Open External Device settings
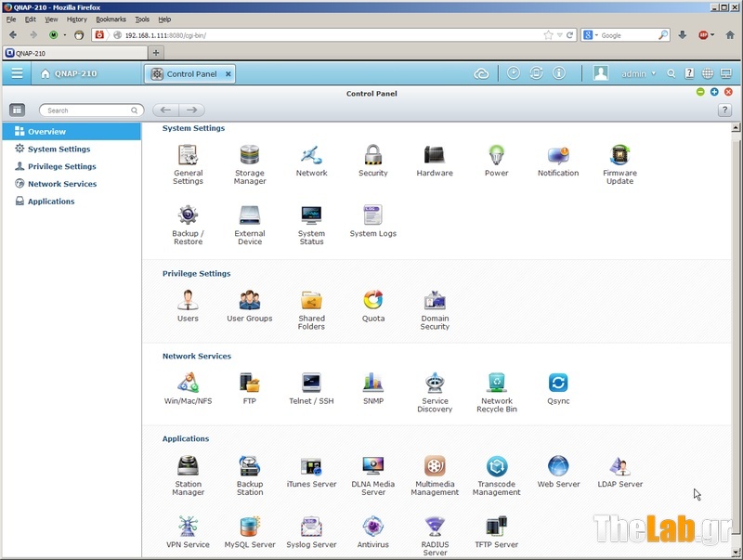The width and height of the screenshot is (743, 560). (250, 225)
